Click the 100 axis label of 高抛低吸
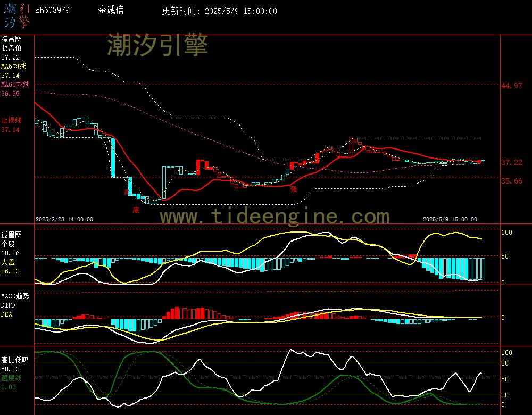 tap(506, 353)
